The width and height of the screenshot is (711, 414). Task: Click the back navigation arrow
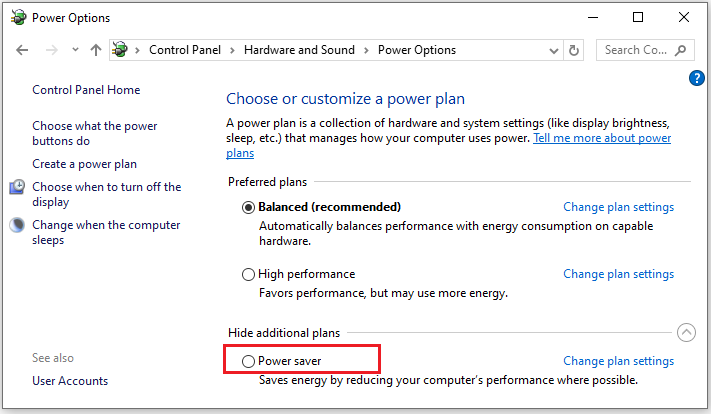pos(22,50)
